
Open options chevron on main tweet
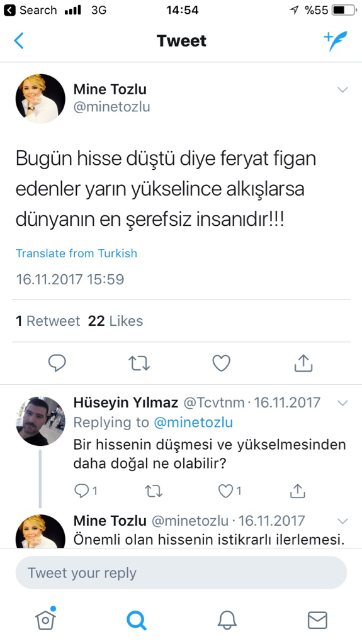click(342, 89)
